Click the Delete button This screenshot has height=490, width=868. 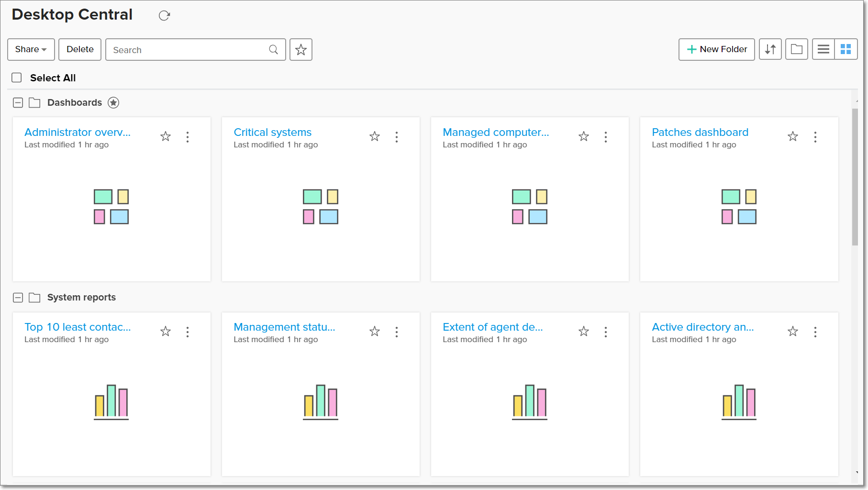pyautogui.click(x=80, y=49)
